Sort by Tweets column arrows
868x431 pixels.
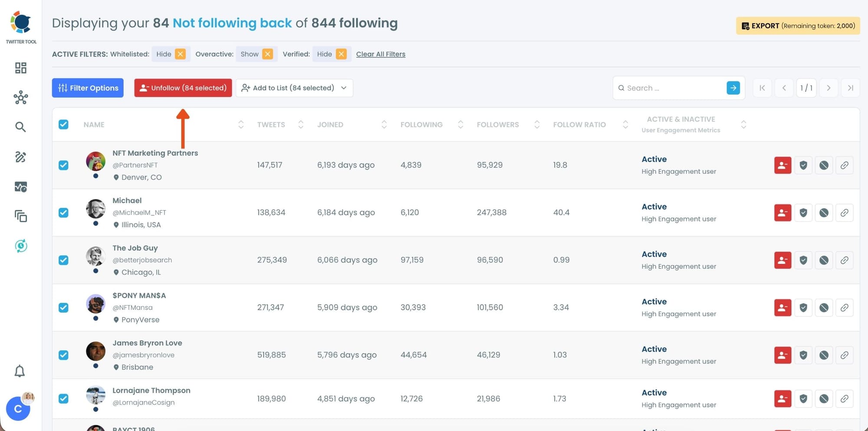pos(301,125)
